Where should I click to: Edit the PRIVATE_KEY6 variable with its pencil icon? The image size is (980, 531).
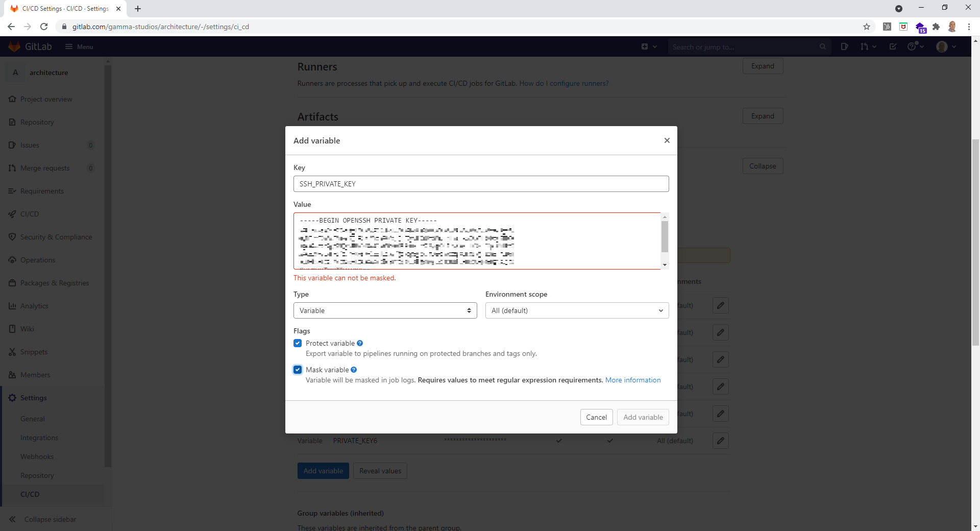click(x=720, y=441)
